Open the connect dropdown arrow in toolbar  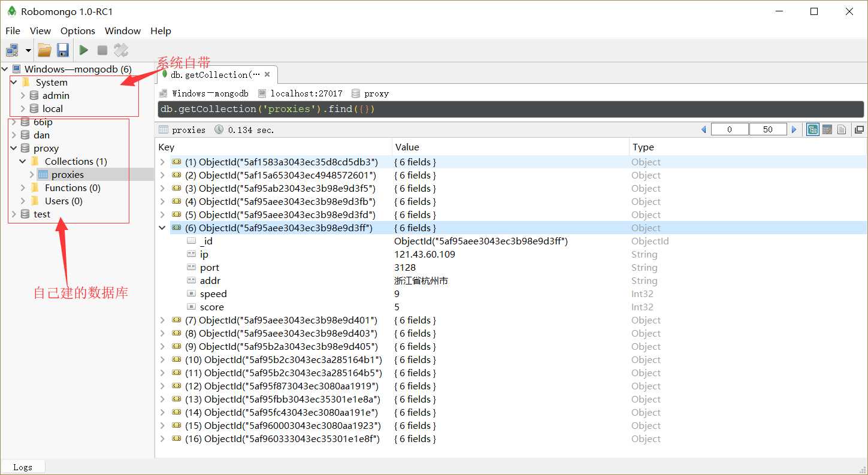tap(28, 50)
